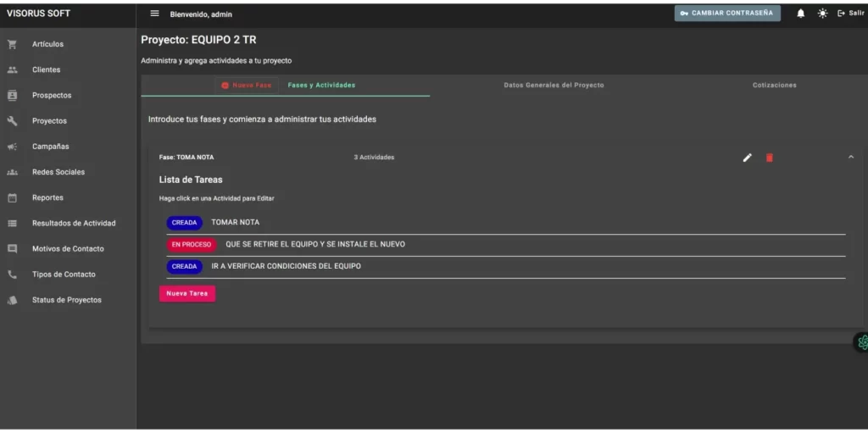The image size is (868, 433).
Task: Open notifications bell icon
Action: pos(800,14)
